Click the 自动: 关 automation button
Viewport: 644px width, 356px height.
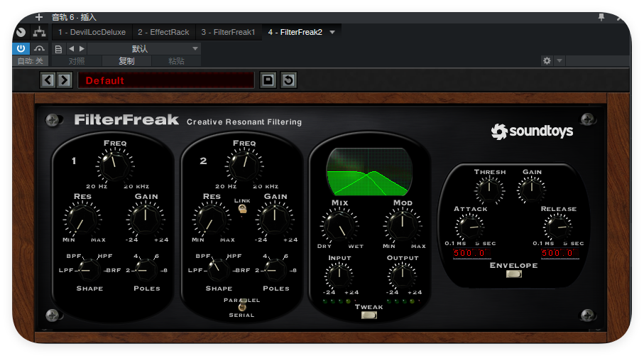tap(31, 61)
